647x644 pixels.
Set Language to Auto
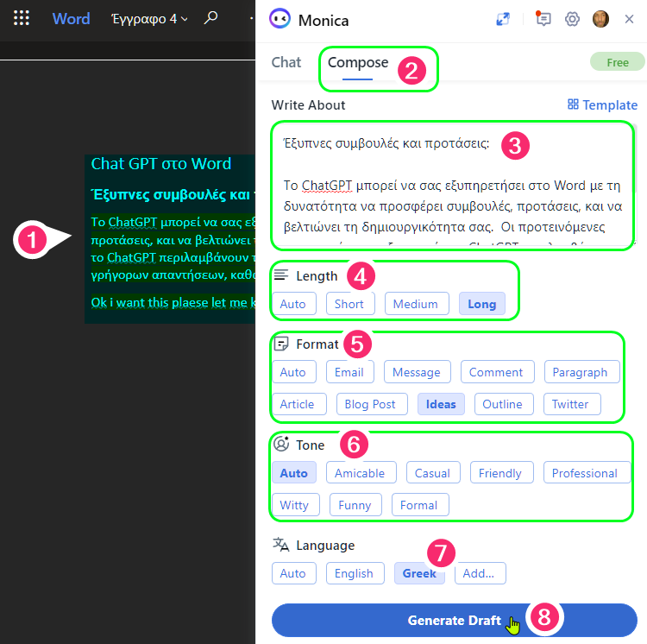click(294, 573)
